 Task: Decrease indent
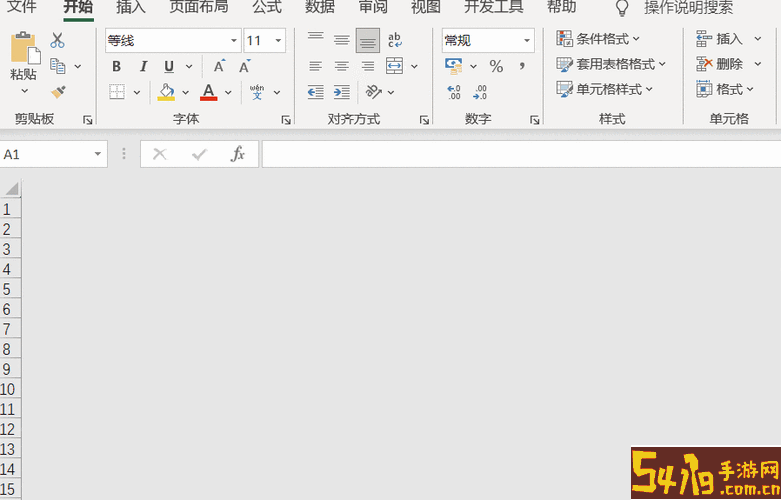[x=315, y=92]
